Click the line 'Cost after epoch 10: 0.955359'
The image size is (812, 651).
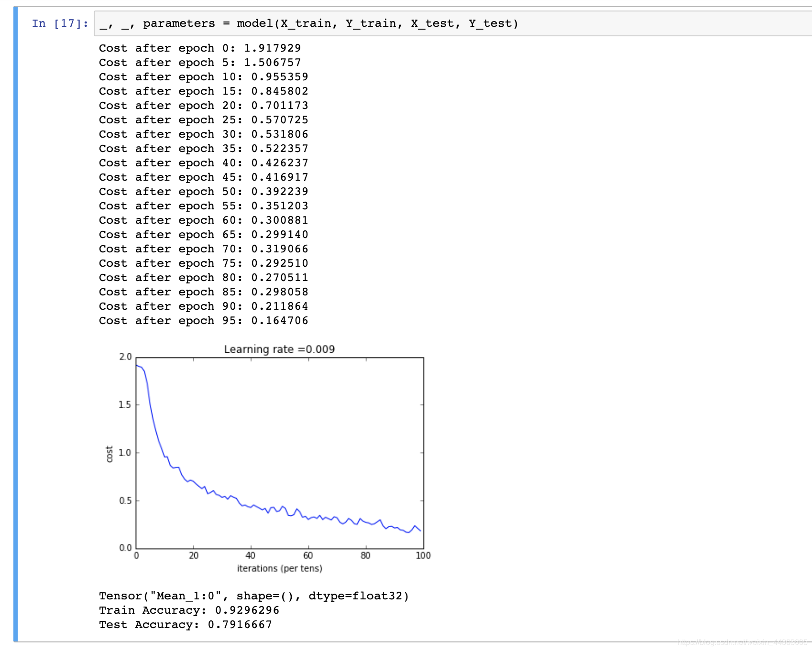[204, 77]
